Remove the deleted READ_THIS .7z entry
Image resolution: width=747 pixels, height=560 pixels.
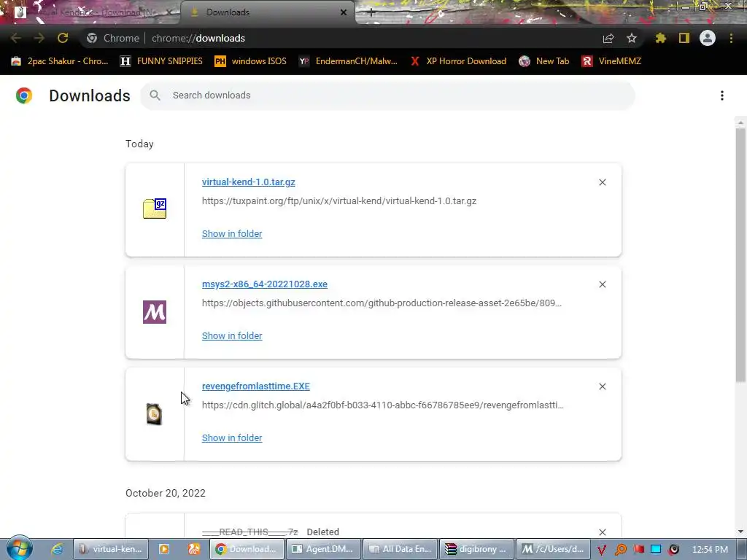(x=603, y=532)
